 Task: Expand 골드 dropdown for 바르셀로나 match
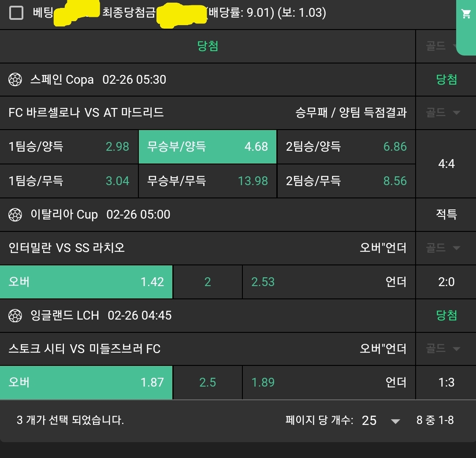(x=443, y=113)
